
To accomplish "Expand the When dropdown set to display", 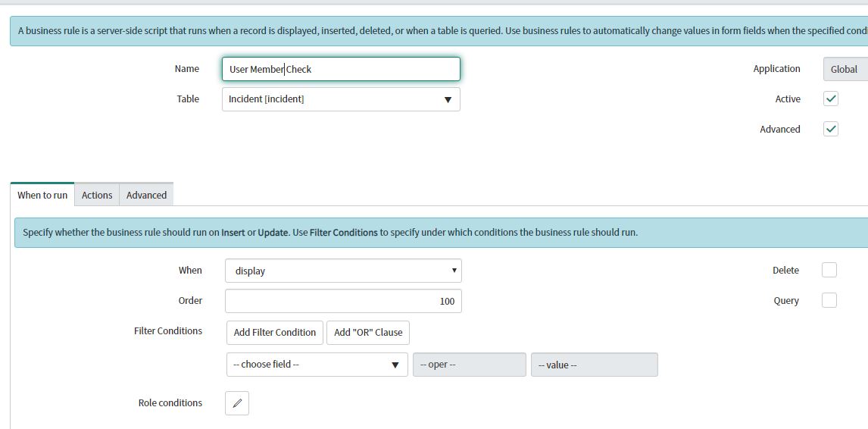I will tap(343, 271).
